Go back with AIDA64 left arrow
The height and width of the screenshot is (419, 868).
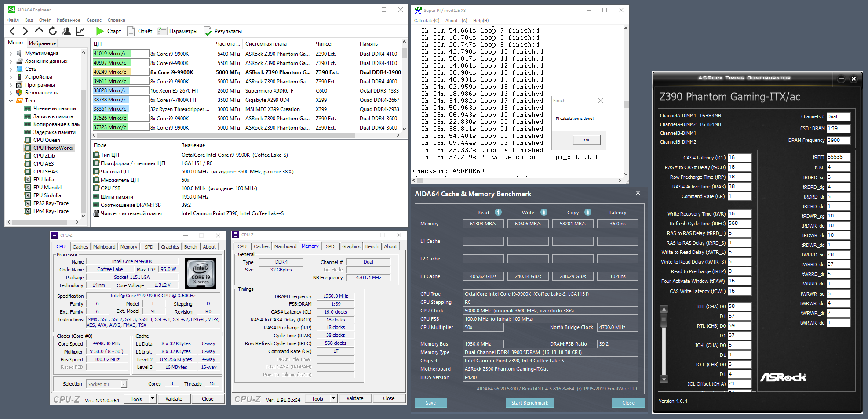pyautogui.click(x=12, y=31)
